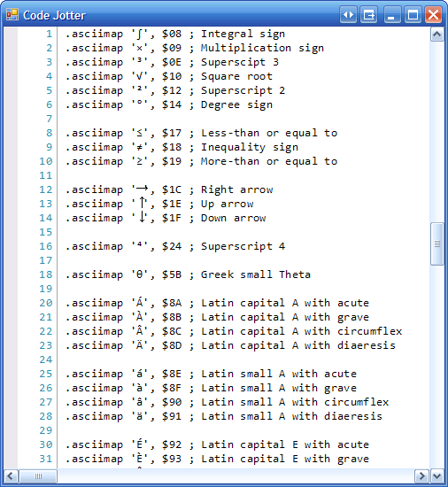Click the 'Inequality sign' comment
The width and height of the screenshot is (448, 487).
pos(250,148)
